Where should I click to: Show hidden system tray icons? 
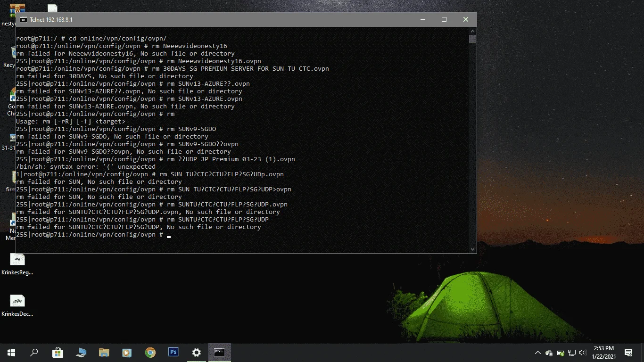[x=537, y=353]
